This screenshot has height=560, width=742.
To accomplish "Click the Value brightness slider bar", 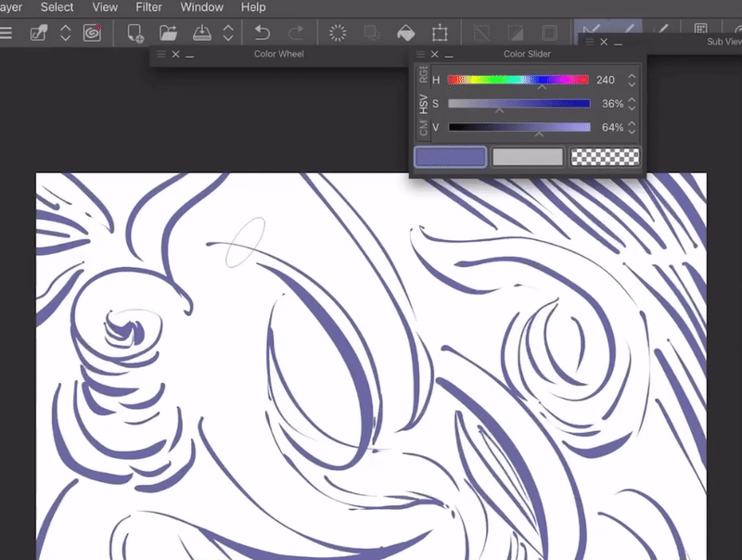I will (519, 127).
